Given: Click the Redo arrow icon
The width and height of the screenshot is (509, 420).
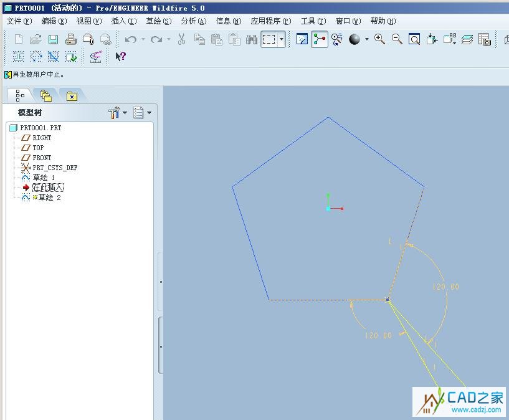Looking at the screenshot, I should click(x=156, y=39).
